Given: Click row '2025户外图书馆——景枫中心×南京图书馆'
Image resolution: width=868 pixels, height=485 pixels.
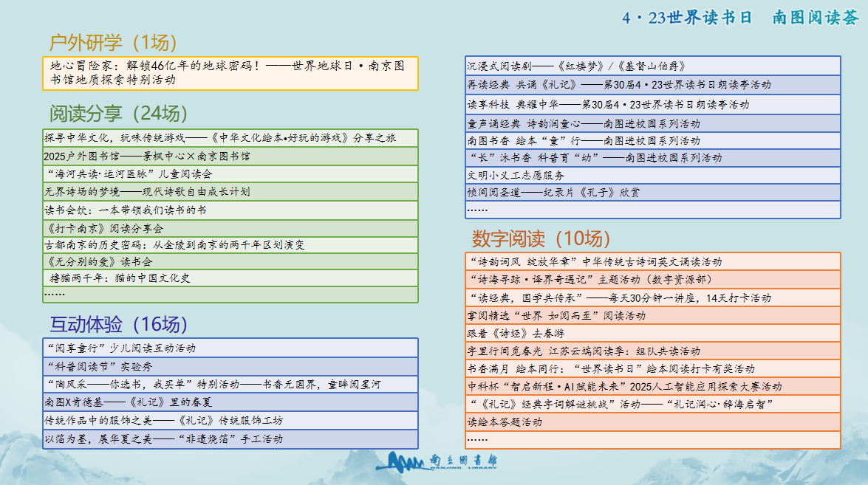Looking at the screenshot, I should 230,156.
